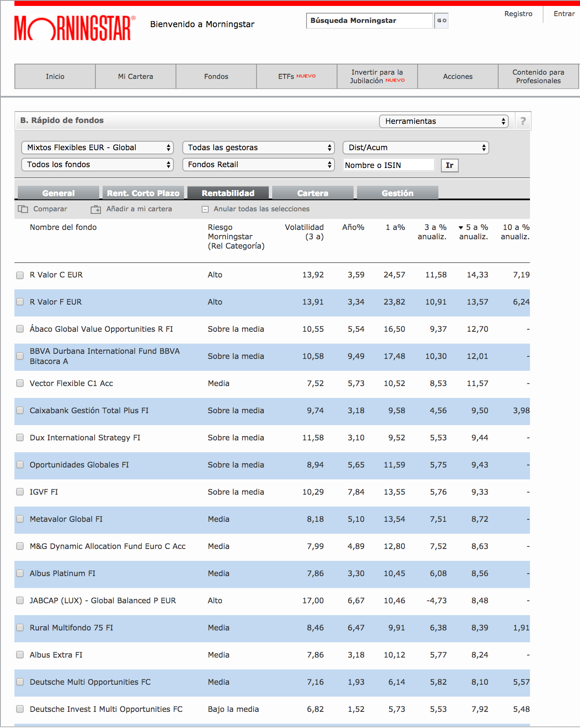Open Deutsche Invest I Multi Opportunities FC
Image resolution: width=580 pixels, height=728 pixels.
106,709
